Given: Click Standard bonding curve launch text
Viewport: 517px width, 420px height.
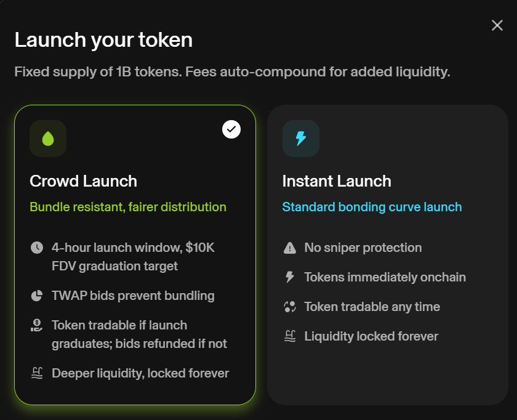Looking at the screenshot, I should 372,207.
